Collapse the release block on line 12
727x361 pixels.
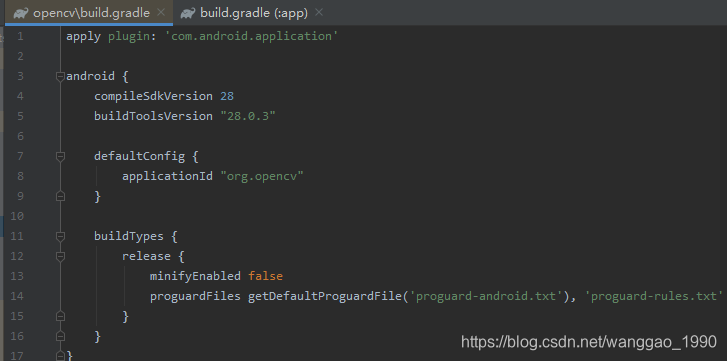click(x=60, y=256)
